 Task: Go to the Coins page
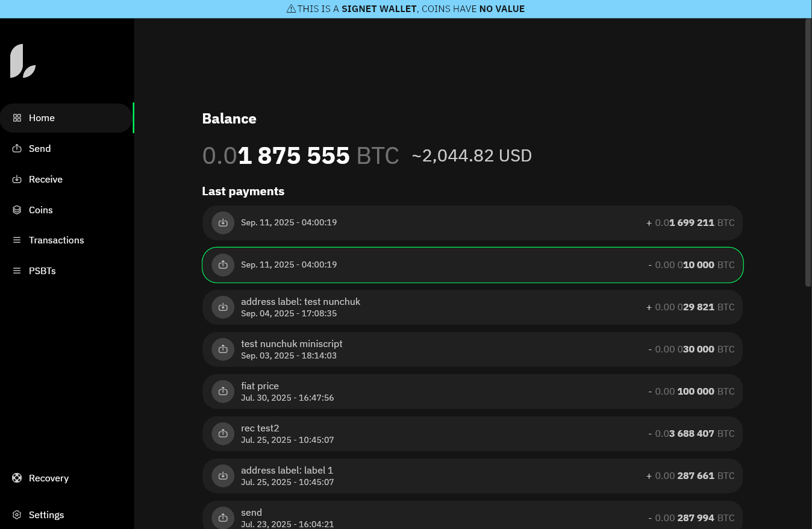point(40,210)
